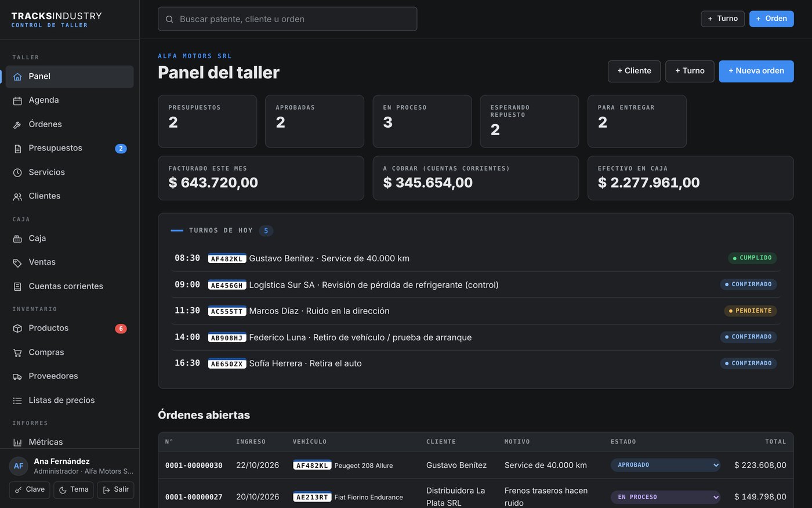Viewport: 812px width, 508px height.
Task: Click + Turno beside Panel del taller heading
Action: pos(690,71)
